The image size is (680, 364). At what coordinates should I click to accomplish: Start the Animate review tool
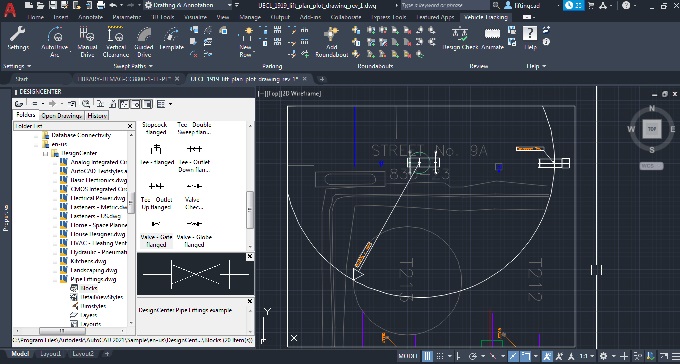(492, 38)
